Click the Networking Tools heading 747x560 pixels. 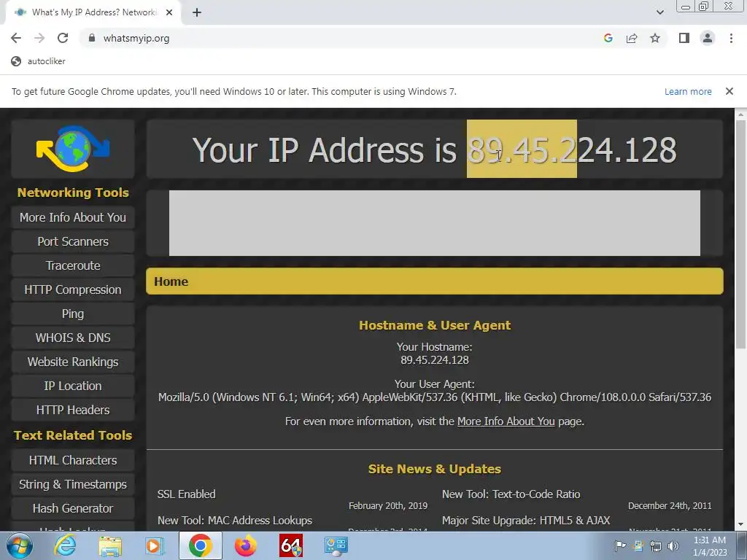(73, 192)
